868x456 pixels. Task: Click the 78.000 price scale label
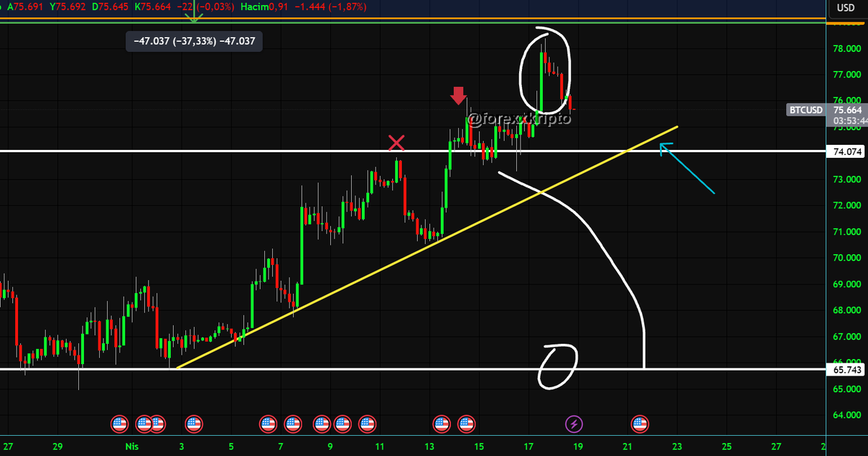(847, 48)
